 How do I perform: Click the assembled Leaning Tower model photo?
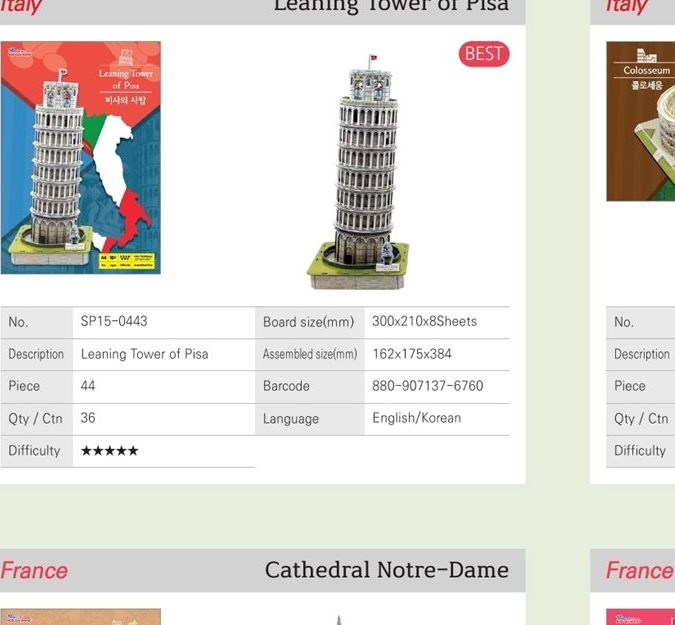pos(358,172)
